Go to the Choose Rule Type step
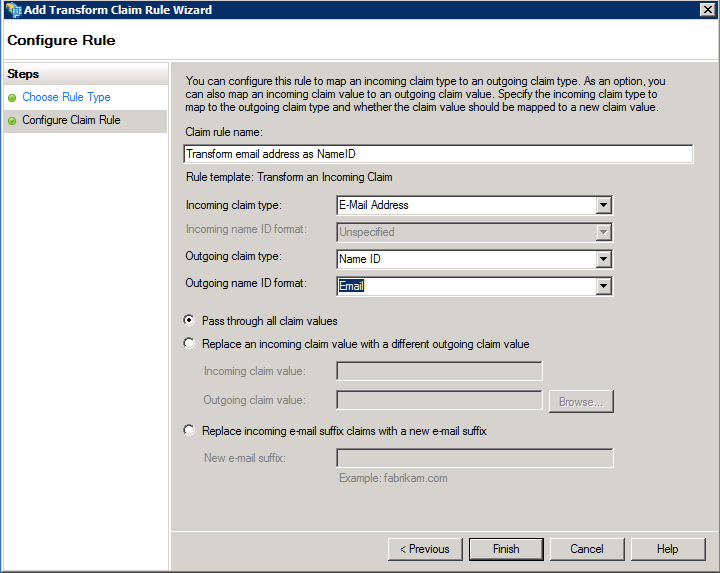Screen dimensions: 720x573 [x=66, y=97]
